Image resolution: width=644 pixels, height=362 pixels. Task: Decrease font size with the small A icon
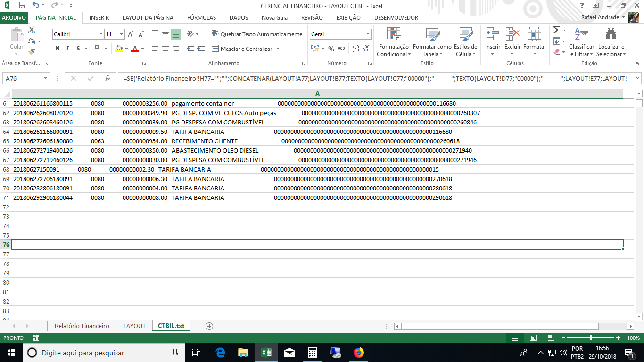pyautogui.click(x=141, y=34)
